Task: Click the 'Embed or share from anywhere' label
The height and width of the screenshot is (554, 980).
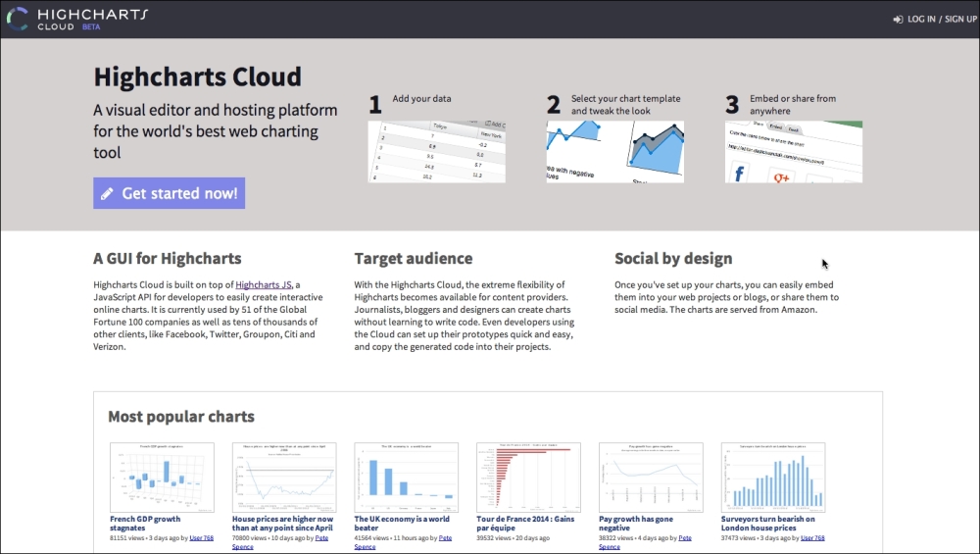Action: (793, 104)
